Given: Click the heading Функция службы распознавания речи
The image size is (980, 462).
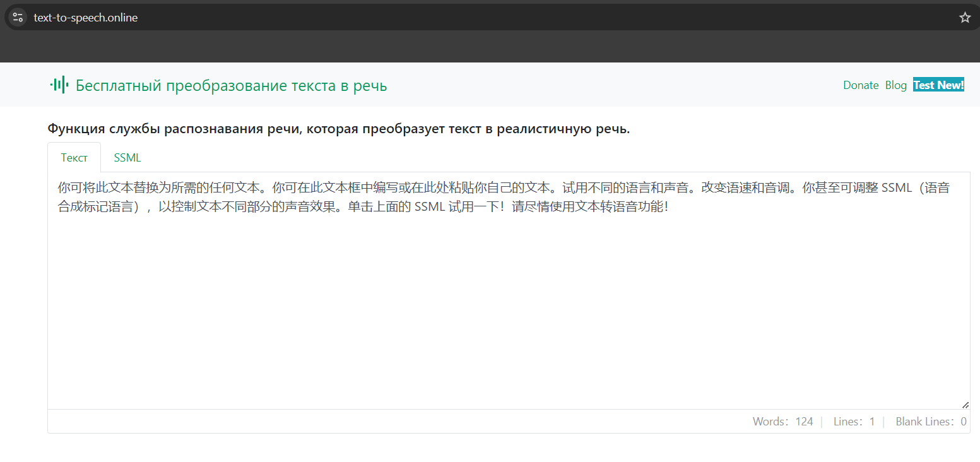Looking at the screenshot, I should click(x=338, y=129).
